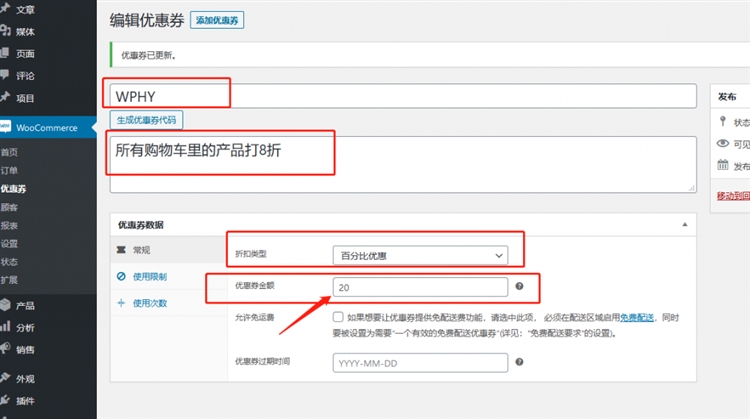Switch to the 使用次数 tab
Screen dimensions: 750x419
[168, 303]
